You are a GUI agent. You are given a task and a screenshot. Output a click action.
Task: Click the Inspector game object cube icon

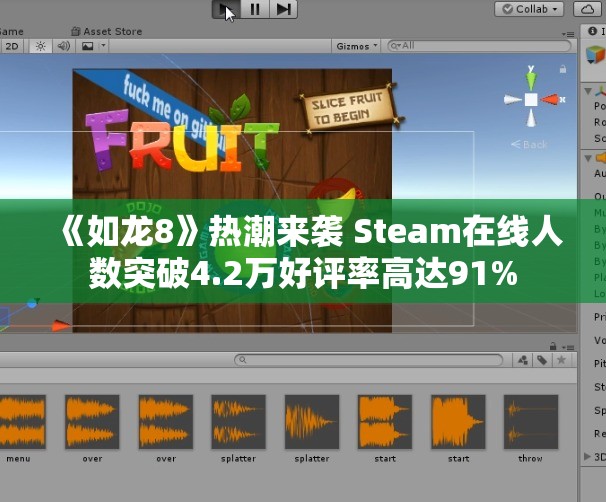[x=596, y=55]
